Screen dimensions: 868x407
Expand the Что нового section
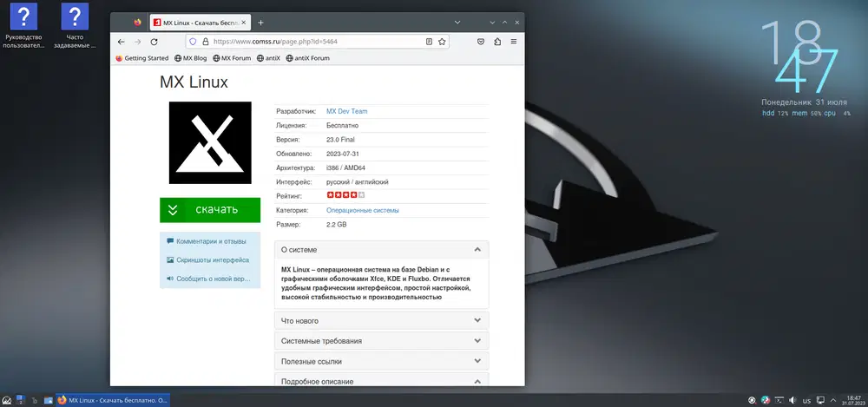tap(381, 320)
